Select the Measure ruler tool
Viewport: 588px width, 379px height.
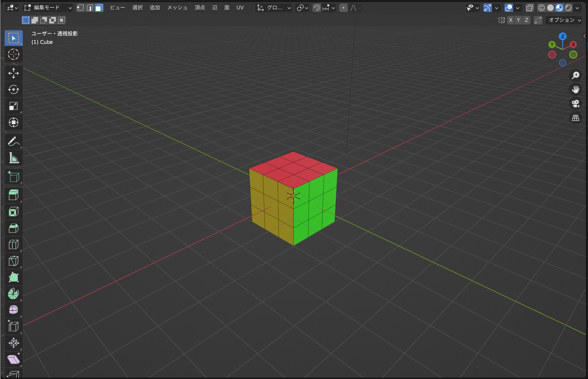tap(14, 158)
